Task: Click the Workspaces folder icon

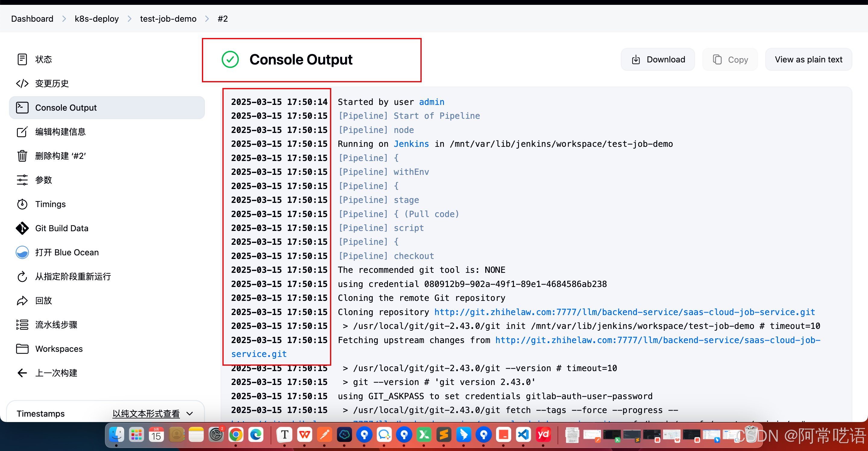Action: coord(22,349)
